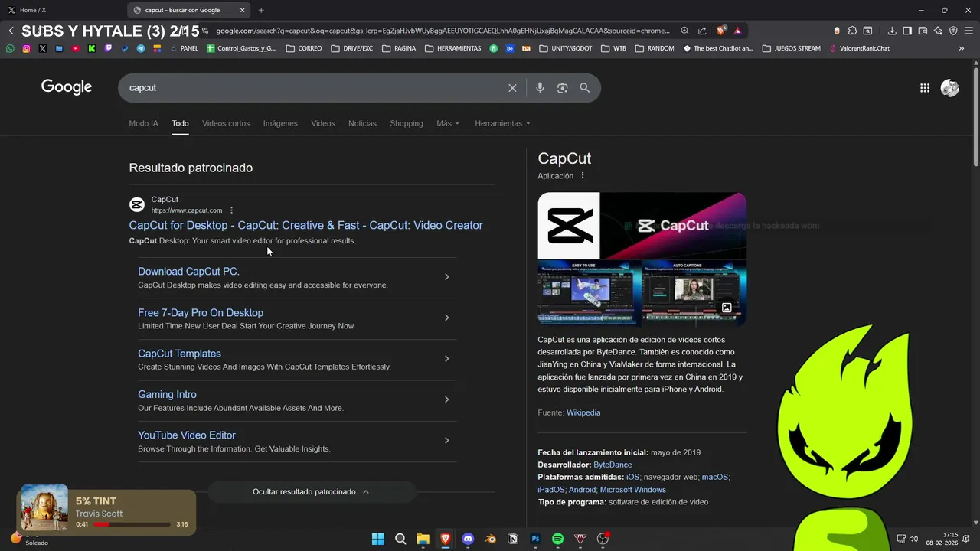Open the CORREO bookmarks folder
The height and width of the screenshot is (551, 980).
click(x=304, y=48)
